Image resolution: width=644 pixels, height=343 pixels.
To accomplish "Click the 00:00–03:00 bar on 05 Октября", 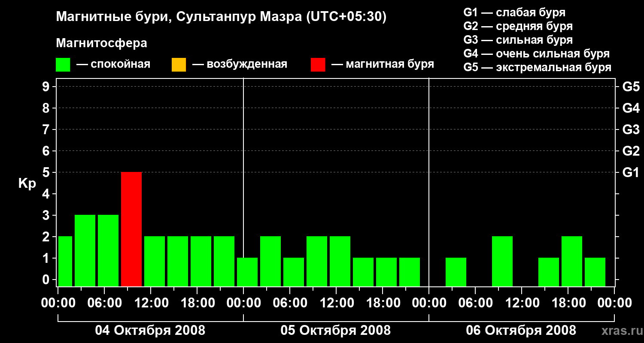I will 247,272.
